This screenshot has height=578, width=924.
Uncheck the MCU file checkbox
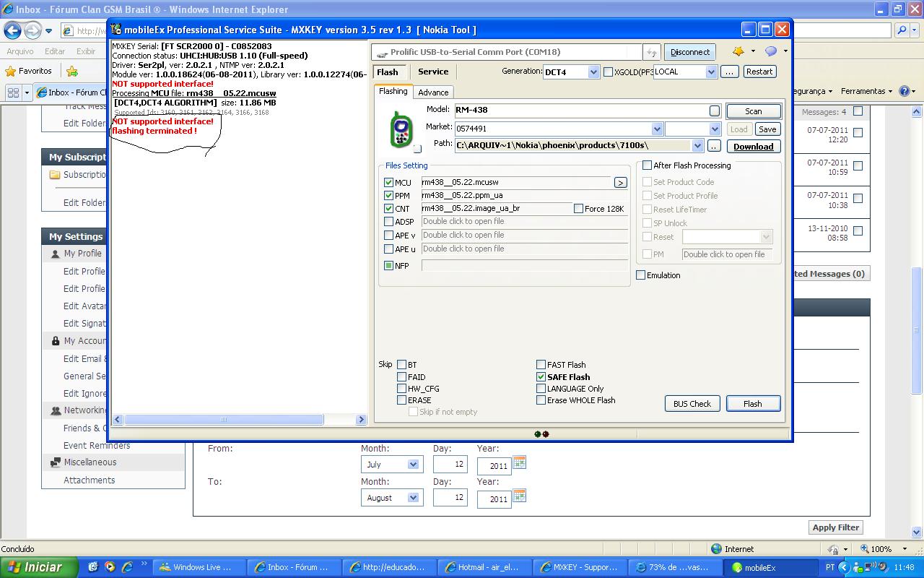(389, 183)
